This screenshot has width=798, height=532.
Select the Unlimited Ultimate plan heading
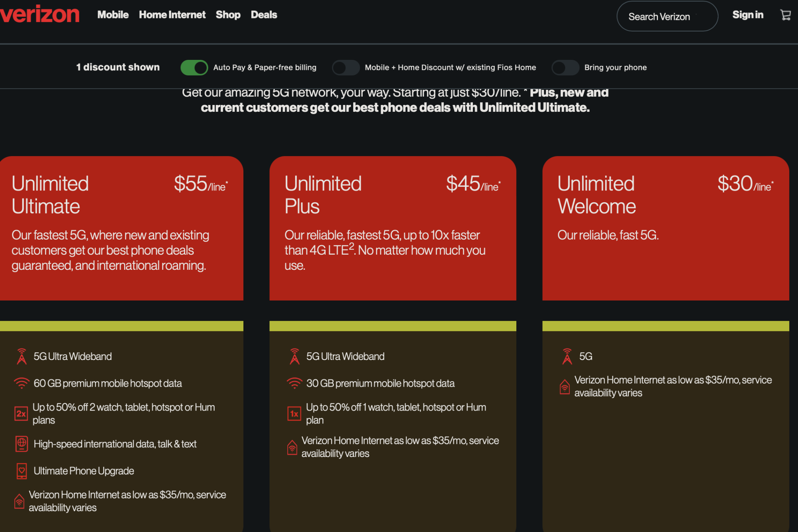click(x=50, y=195)
